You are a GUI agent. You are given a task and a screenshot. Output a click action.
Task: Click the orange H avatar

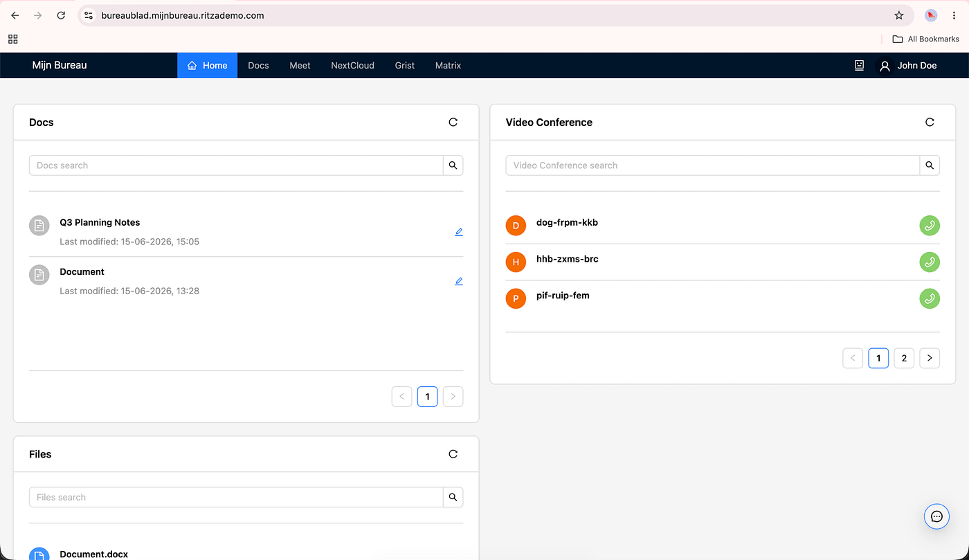click(x=516, y=262)
